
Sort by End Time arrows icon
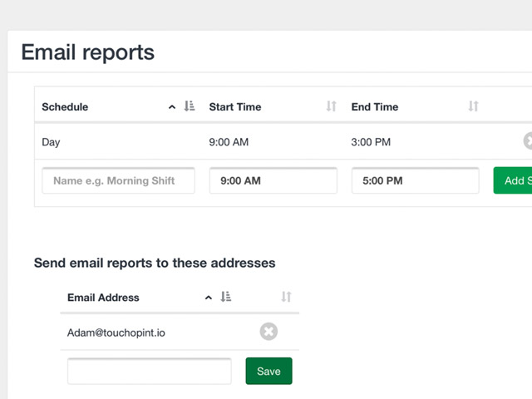473,106
